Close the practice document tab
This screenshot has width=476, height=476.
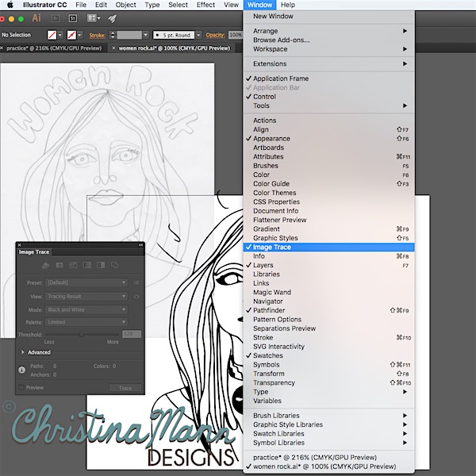click(2, 48)
